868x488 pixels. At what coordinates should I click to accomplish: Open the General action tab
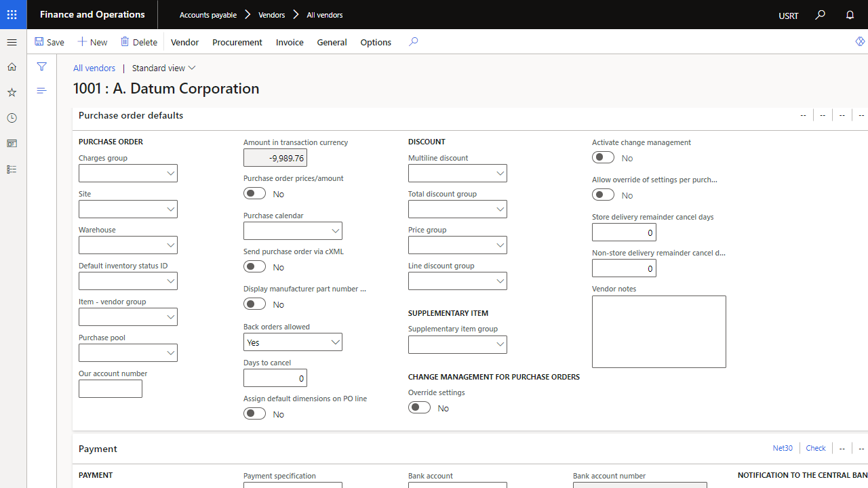332,42
